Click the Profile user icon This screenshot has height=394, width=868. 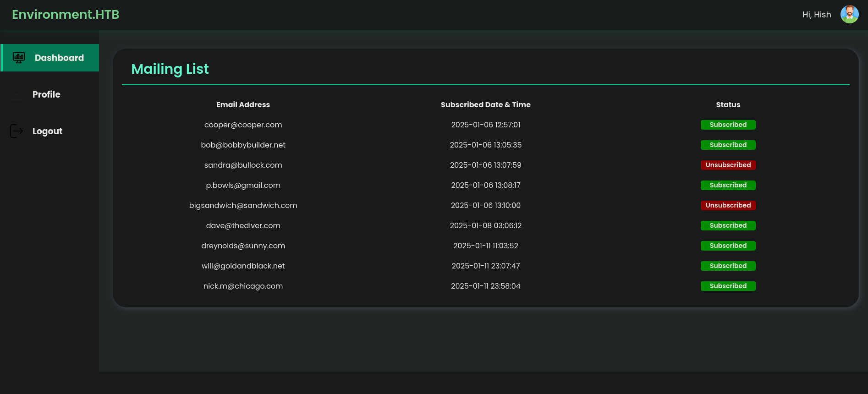point(16,94)
